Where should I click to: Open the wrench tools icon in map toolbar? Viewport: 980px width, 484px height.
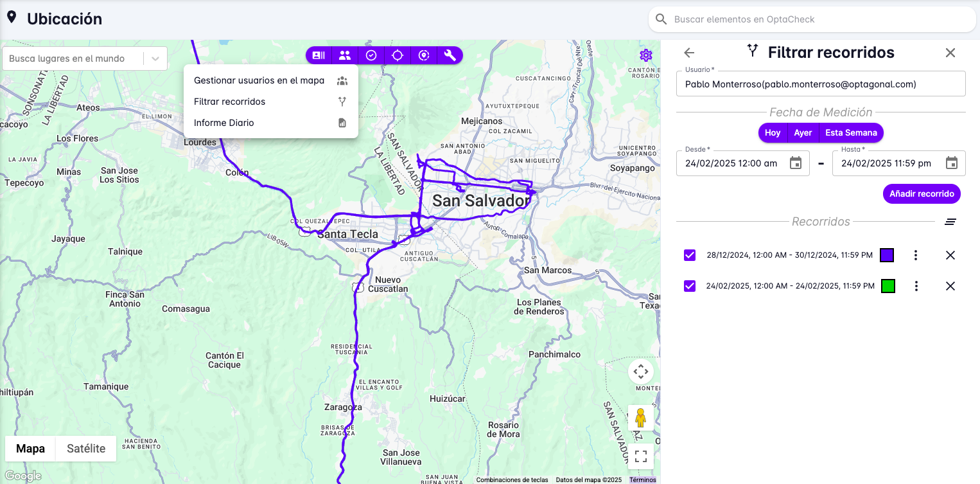pyautogui.click(x=450, y=55)
